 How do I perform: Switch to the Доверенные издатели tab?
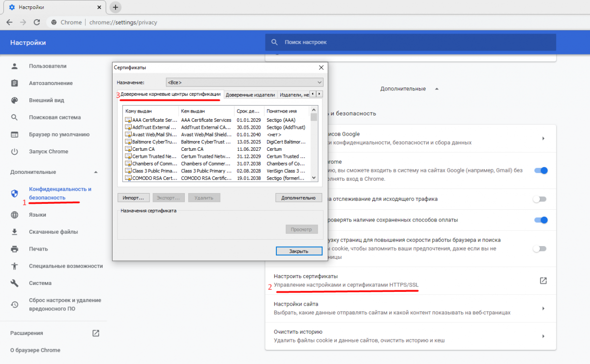click(x=250, y=94)
